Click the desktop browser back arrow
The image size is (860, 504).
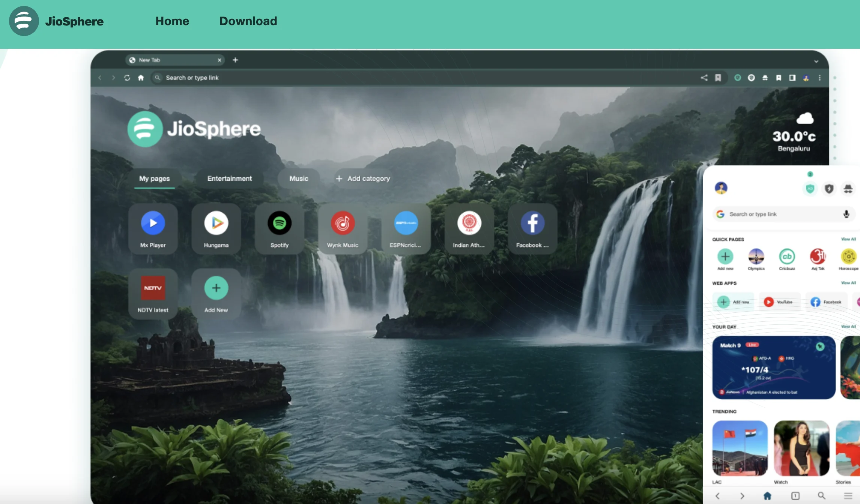(x=100, y=78)
